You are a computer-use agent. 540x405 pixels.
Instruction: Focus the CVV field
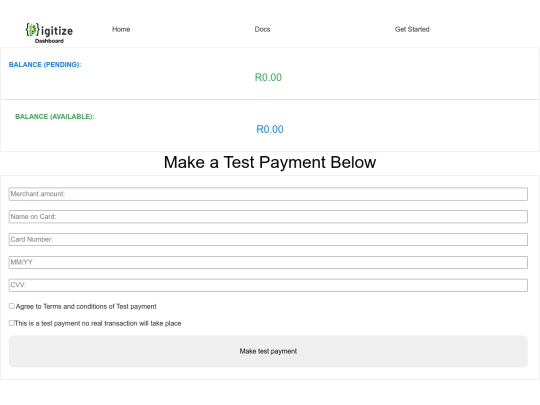[268, 285]
